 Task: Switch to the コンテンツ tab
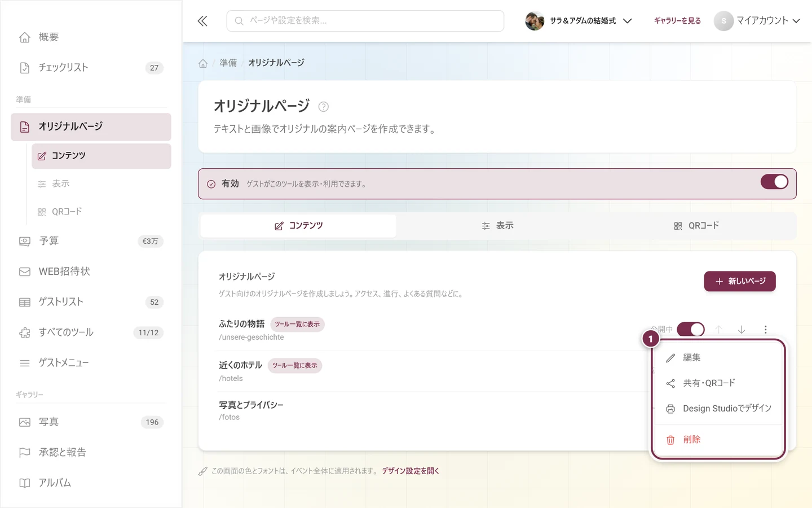[x=298, y=226]
